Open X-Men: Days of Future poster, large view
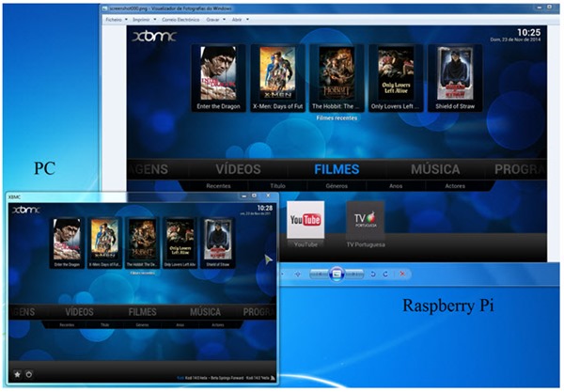 [277, 73]
